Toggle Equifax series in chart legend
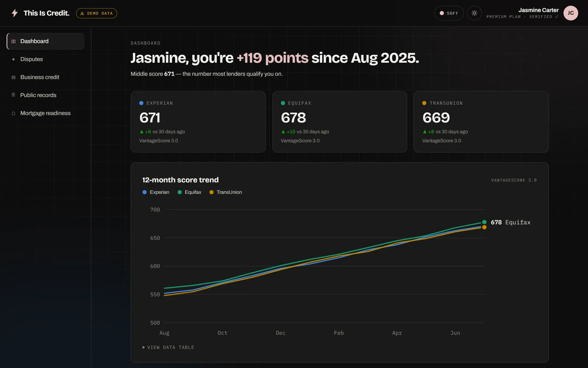Screen dimensions: 588x368 pos(189,192)
